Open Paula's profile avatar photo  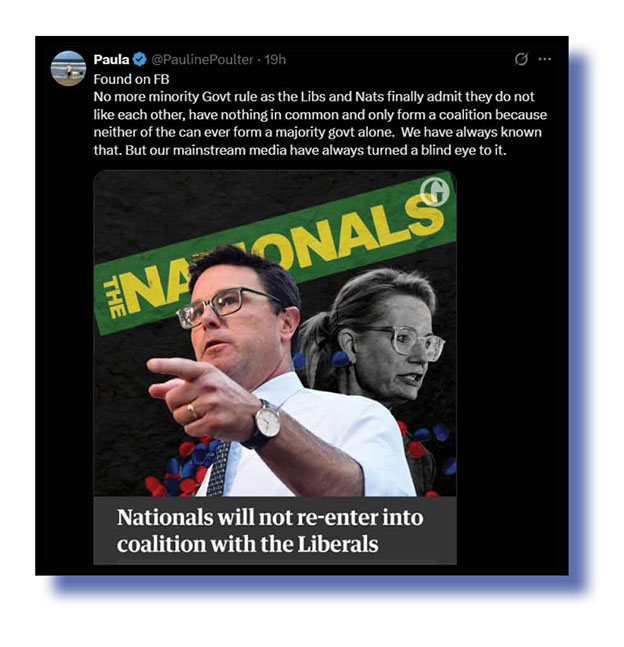[x=68, y=68]
